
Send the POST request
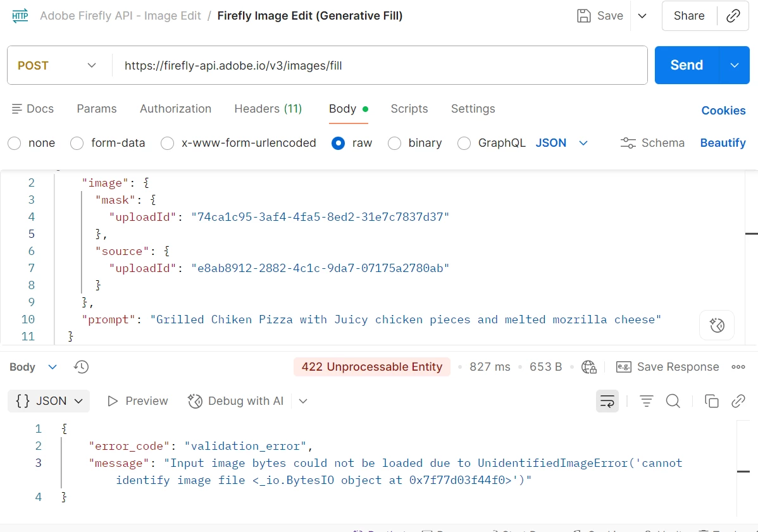pos(687,65)
